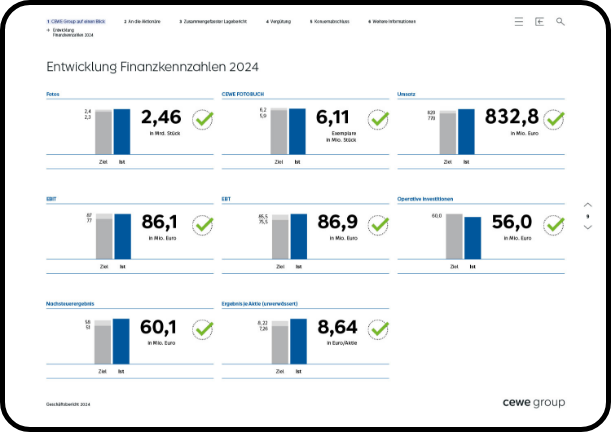Click the gray Ziel bar in Umsatz chart
Screen dimensions: 611x432
448,132
